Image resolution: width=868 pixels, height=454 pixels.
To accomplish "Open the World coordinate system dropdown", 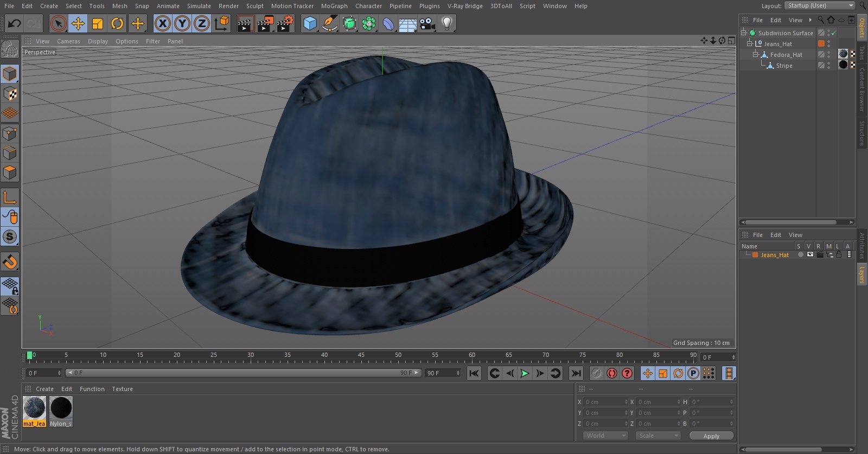I will [x=605, y=436].
